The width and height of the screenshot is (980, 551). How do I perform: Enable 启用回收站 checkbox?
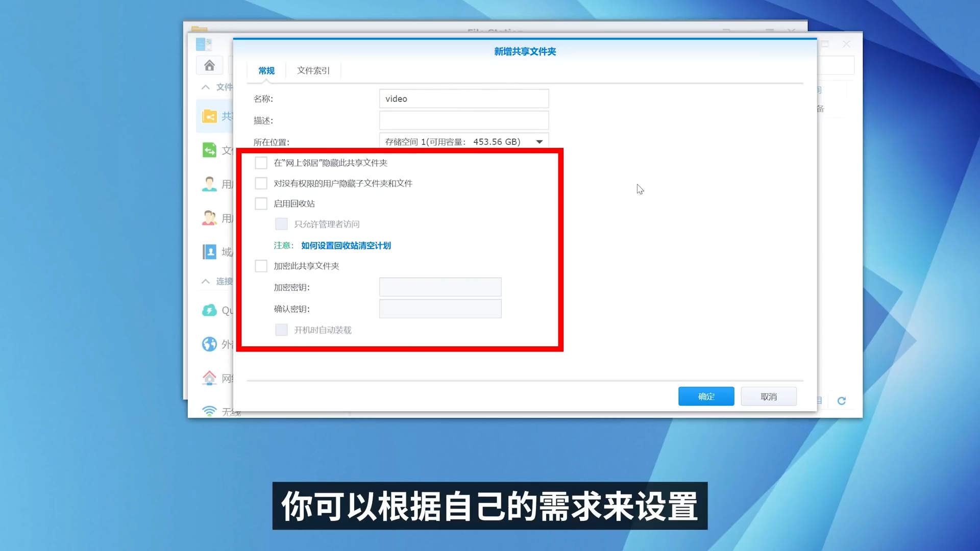(x=261, y=204)
